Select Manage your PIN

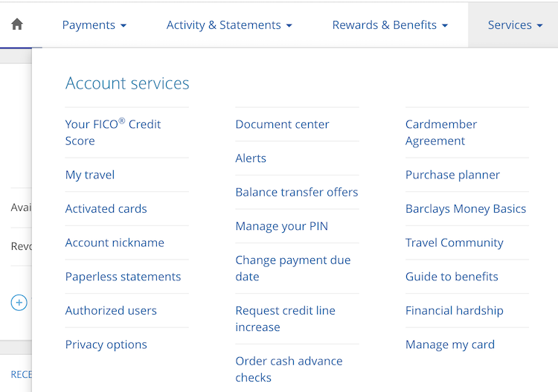[x=281, y=226]
